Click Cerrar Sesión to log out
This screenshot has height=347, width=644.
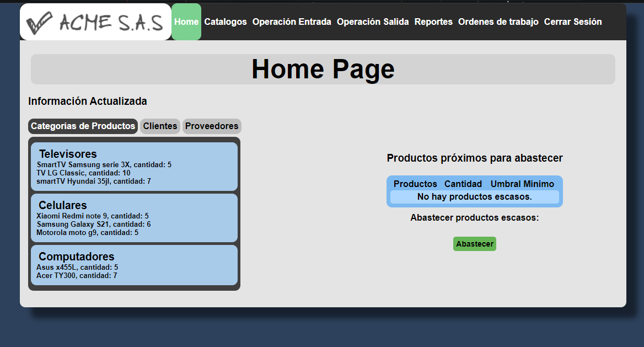[573, 22]
